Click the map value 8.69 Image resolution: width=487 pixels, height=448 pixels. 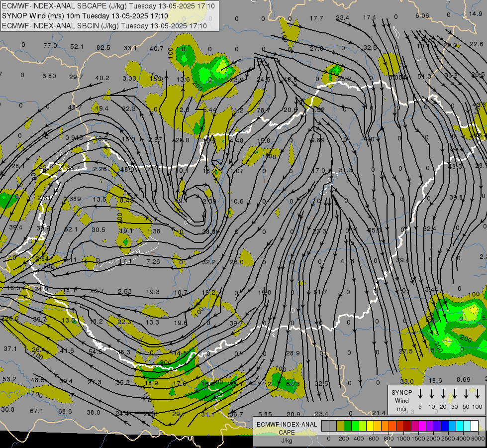click(x=464, y=380)
